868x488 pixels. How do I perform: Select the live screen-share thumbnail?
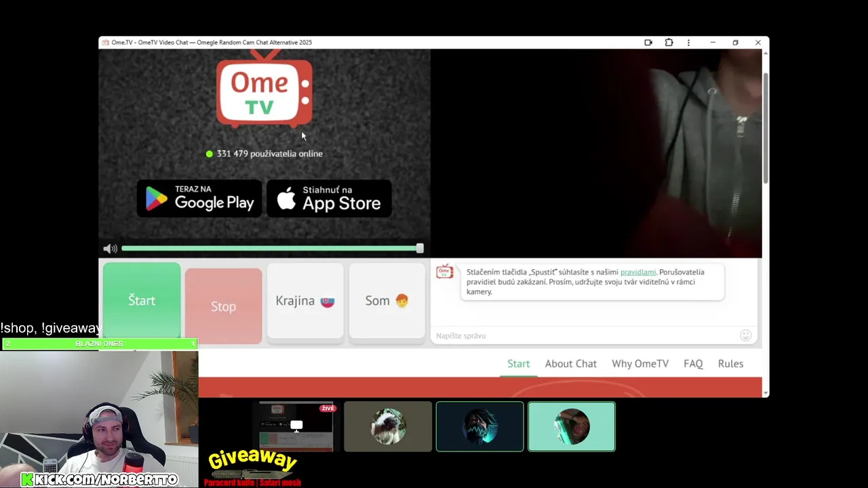[x=296, y=426]
